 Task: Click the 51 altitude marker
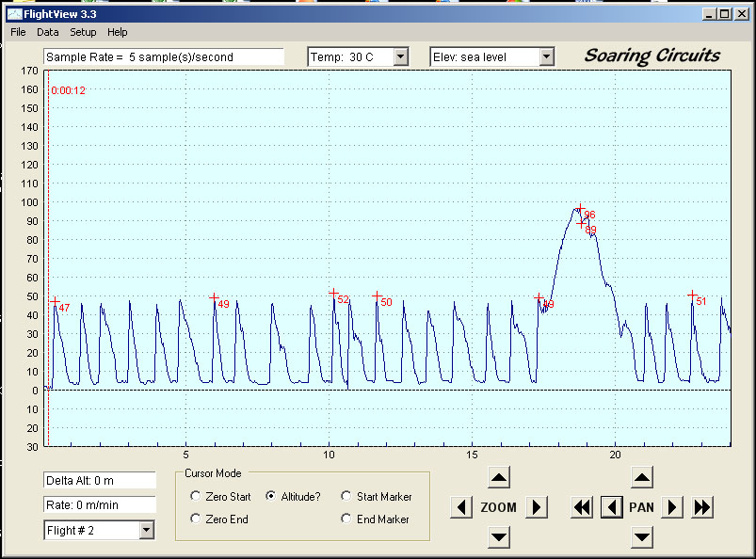692,295
